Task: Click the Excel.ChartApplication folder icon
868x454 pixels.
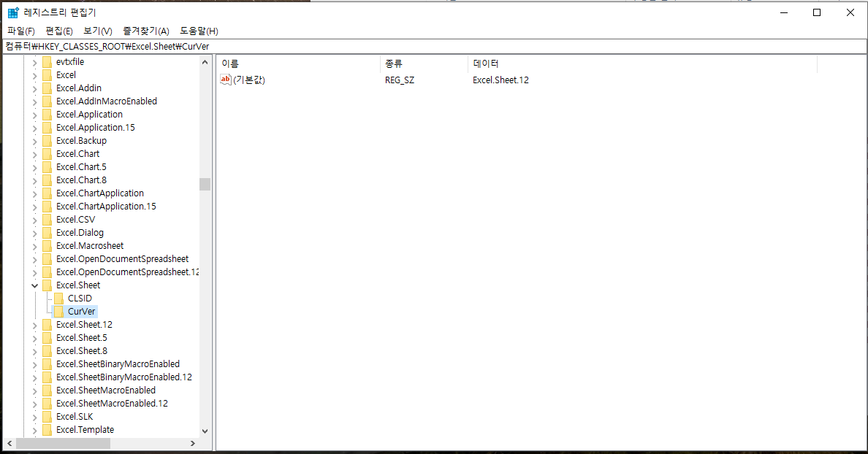Action: pos(47,193)
